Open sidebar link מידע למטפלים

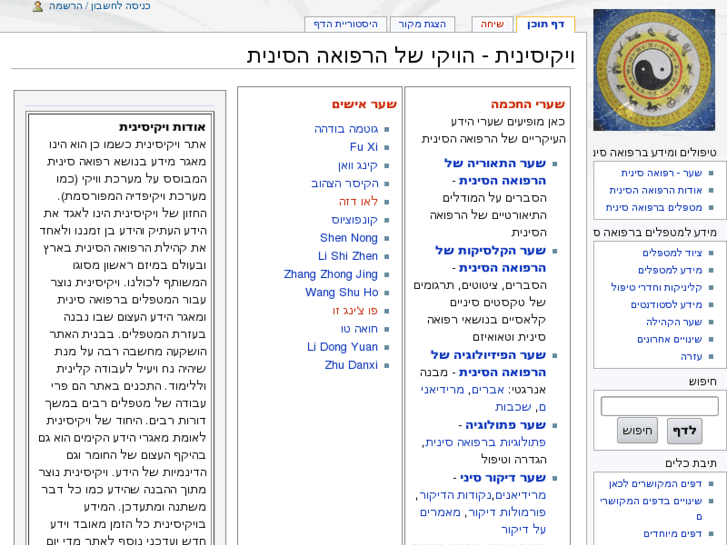pyautogui.click(x=670, y=270)
